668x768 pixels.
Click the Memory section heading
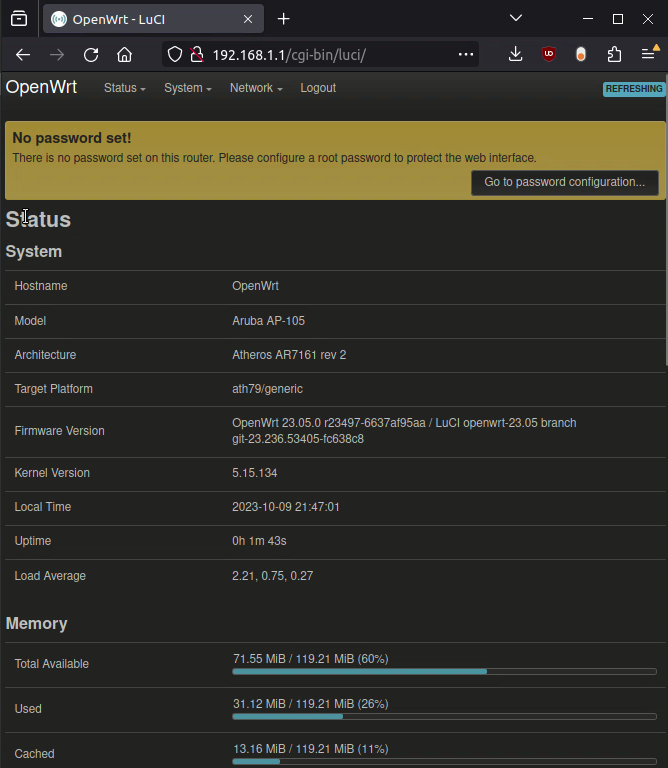tap(37, 624)
